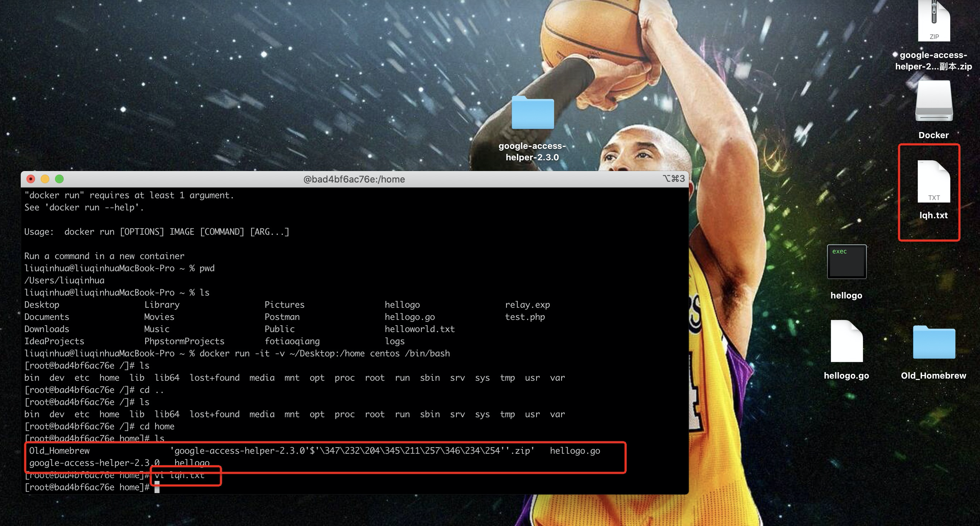980x526 pixels.
Task: Click 'Desktop' entry in the ls output
Action: pos(42,305)
